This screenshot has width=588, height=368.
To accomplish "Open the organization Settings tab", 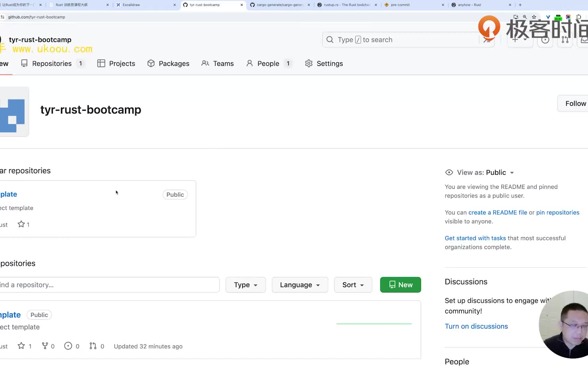I will tap(324, 63).
